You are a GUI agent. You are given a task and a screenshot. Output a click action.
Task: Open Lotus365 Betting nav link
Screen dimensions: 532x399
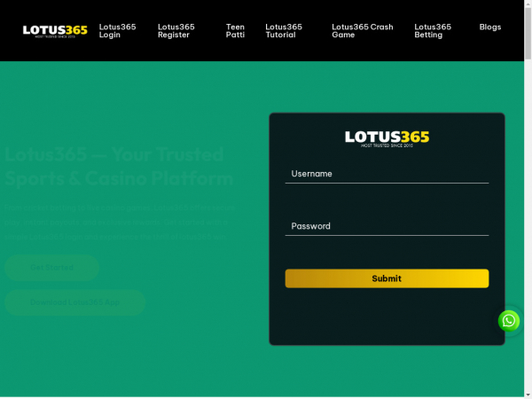tap(433, 31)
